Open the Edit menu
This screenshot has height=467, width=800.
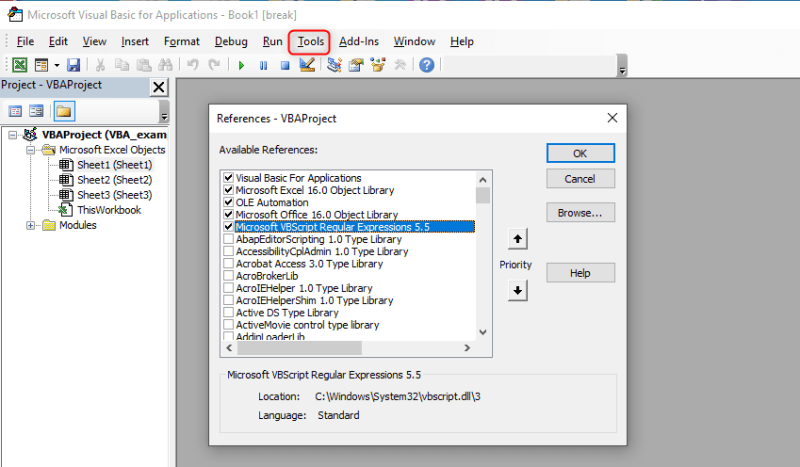pos(58,41)
